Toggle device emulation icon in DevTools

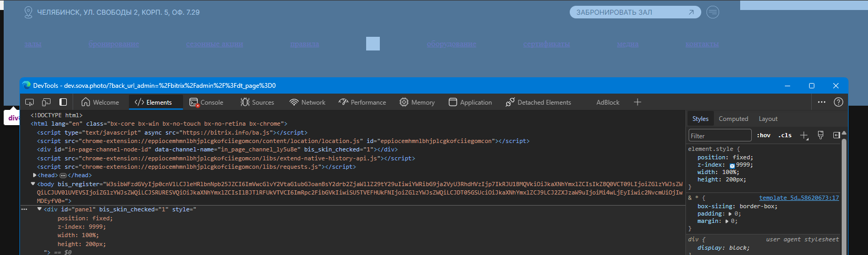46,102
